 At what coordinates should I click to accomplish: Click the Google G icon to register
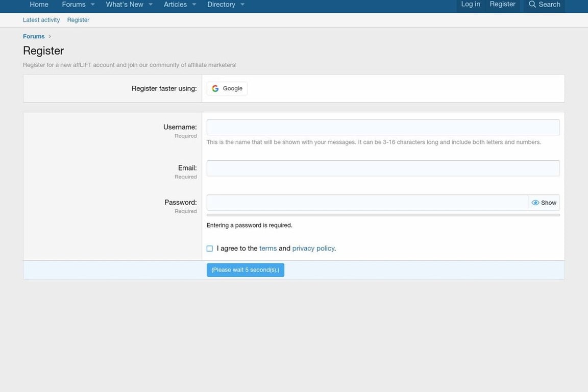215,88
